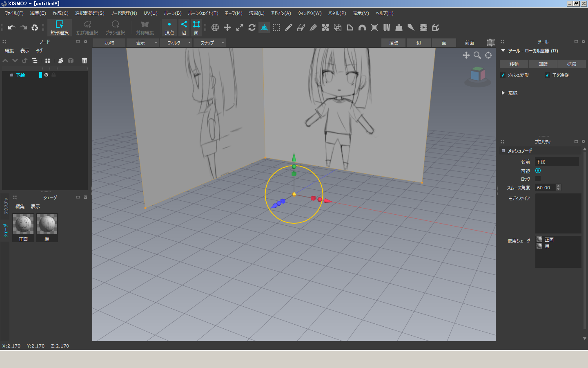Click the weight bag tool icon
This screenshot has height=368, width=588.
(399, 27)
